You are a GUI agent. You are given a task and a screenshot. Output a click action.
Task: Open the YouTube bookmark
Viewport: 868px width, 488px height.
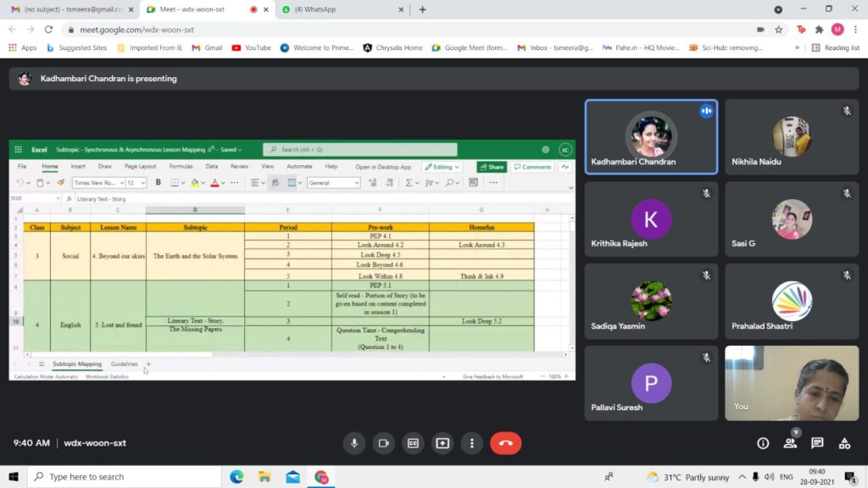tap(252, 47)
